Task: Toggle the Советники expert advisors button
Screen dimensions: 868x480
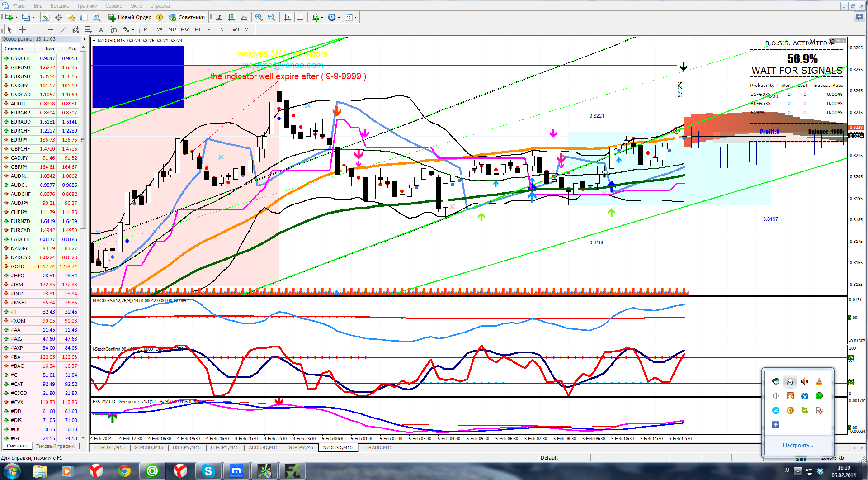Action: pos(187,17)
